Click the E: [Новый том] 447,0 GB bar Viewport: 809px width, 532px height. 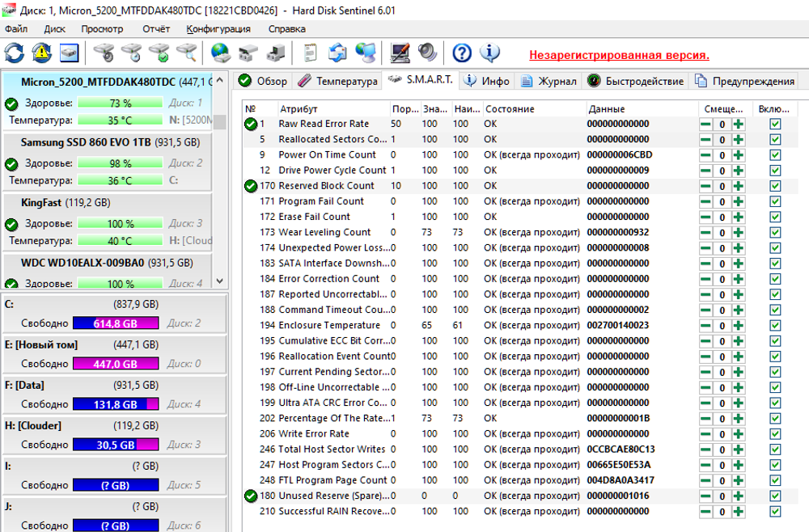(x=116, y=364)
